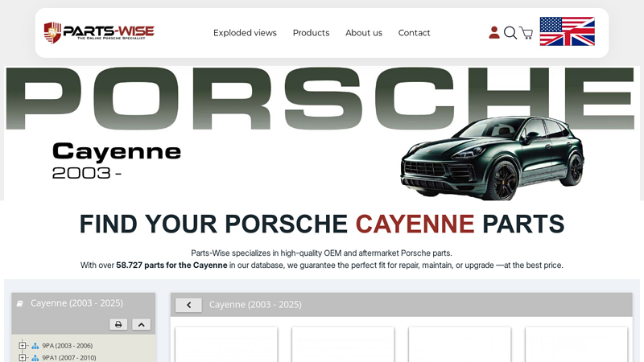The height and width of the screenshot is (362, 644).
Task: Click the FIND YOUR PORSCHE CAYENNE PARTS heading
Action: [x=322, y=224]
